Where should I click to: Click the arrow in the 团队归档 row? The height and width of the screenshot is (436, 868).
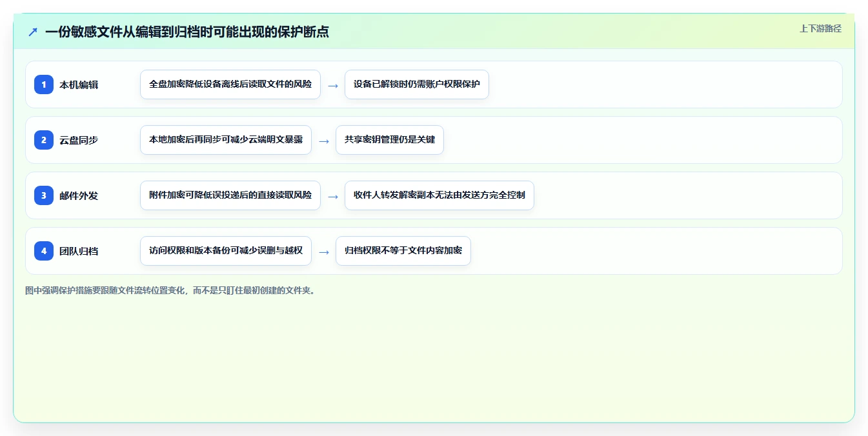point(324,252)
